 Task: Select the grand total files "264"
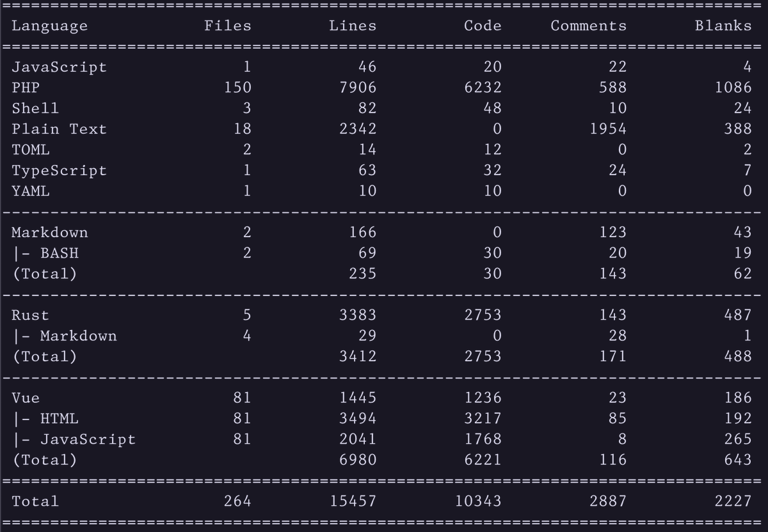point(237,501)
